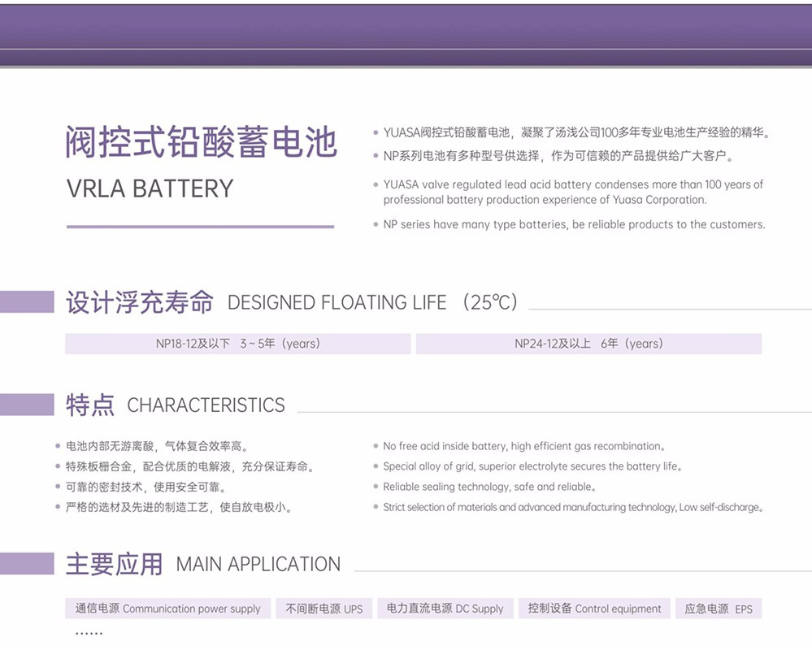
Task: Click the DESIGNED FLOATING LIFE (25℃) heading
Action: [x=373, y=302]
